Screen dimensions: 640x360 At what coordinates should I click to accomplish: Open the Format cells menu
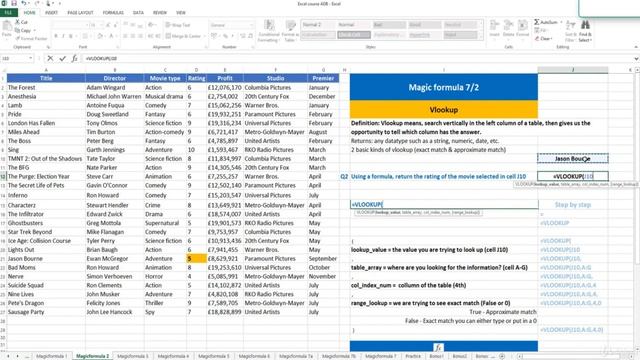(x=522, y=29)
